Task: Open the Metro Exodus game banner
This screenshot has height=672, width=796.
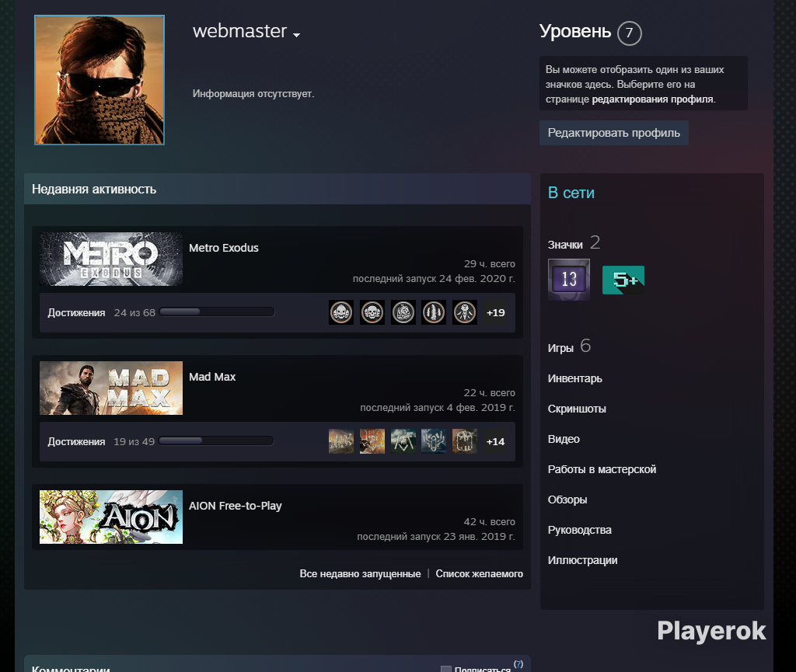Action: (111, 259)
